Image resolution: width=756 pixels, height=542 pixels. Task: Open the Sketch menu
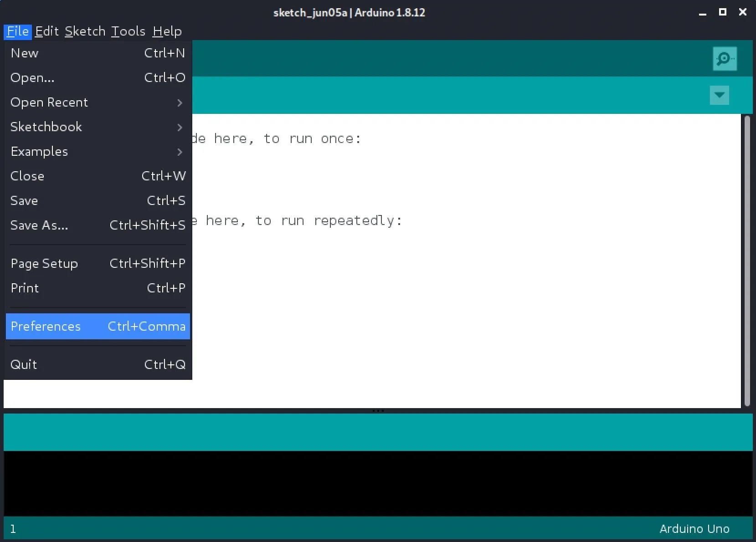tap(85, 31)
